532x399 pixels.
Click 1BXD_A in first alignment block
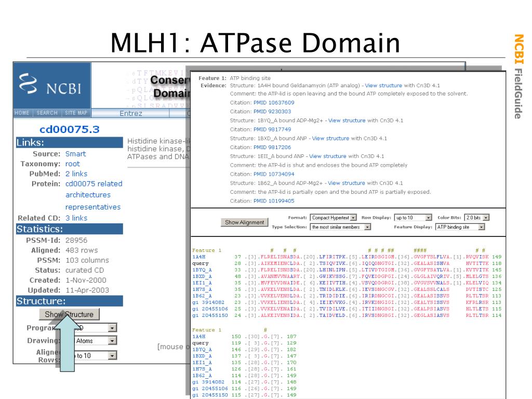tap(202, 276)
